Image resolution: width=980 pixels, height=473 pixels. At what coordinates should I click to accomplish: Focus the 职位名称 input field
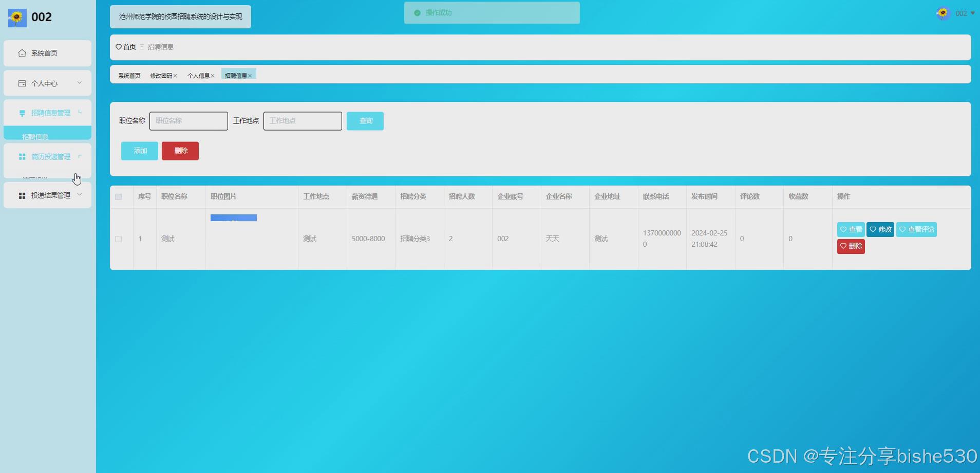click(x=189, y=121)
